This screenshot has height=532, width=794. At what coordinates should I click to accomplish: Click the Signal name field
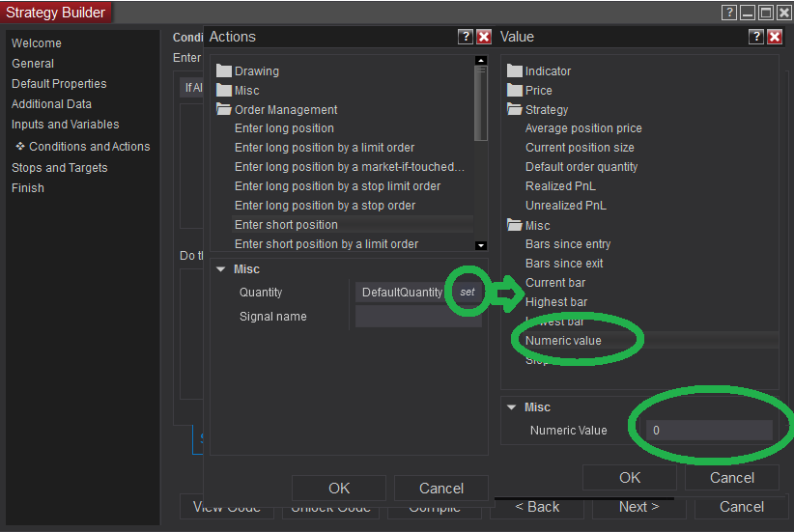tap(417, 317)
